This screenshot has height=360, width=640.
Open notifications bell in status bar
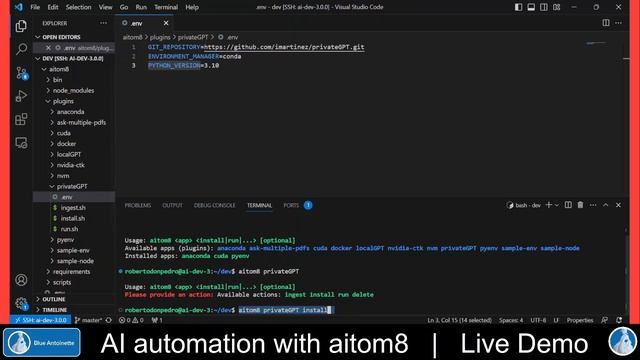pyautogui.click(x=619, y=320)
